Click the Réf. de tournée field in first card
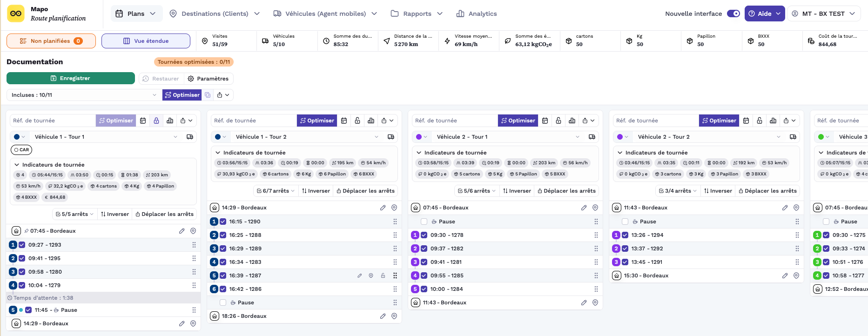 (53, 121)
